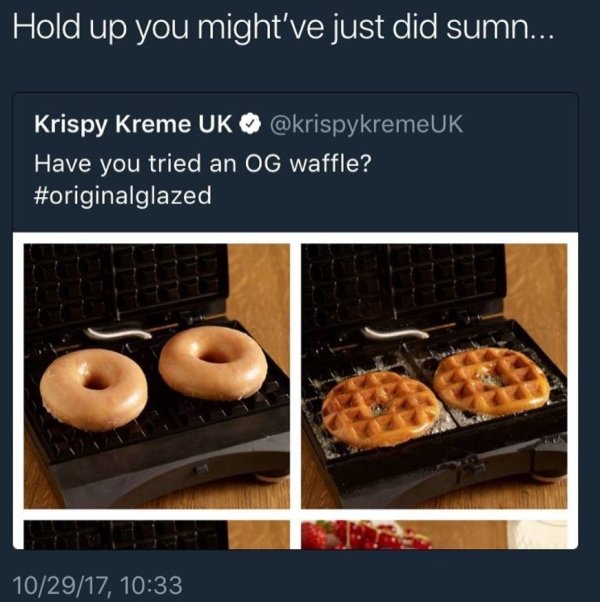Click the left donut in the first photo
Viewport: 600px width, 602px height.
point(94,390)
